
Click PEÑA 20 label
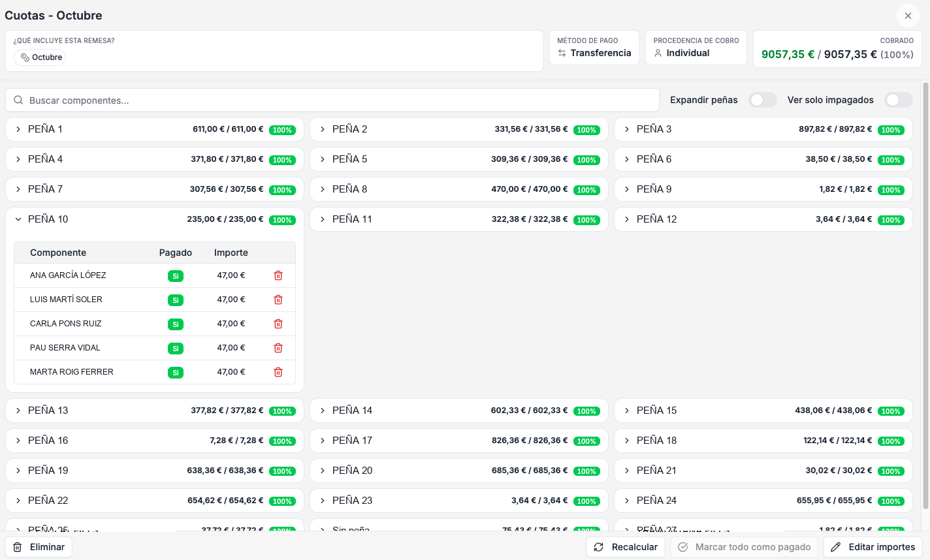click(x=352, y=471)
